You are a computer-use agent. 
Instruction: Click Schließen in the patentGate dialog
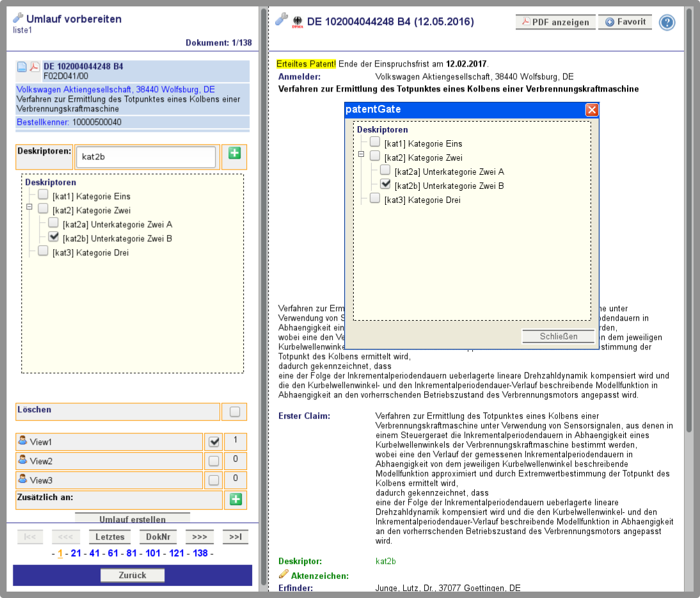click(x=559, y=336)
